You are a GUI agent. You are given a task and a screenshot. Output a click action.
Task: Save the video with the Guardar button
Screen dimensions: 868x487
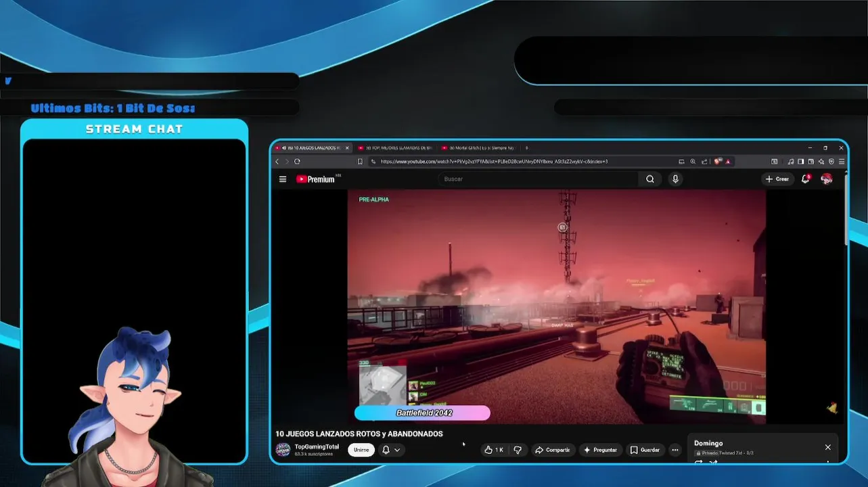pos(645,450)
